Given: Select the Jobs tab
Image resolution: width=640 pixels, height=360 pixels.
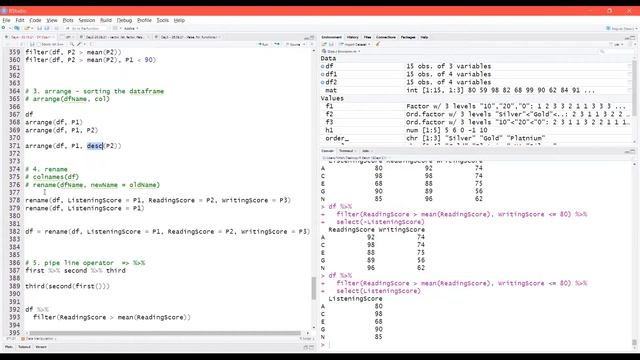Looking at the screenshot, I should pos(366,151).
